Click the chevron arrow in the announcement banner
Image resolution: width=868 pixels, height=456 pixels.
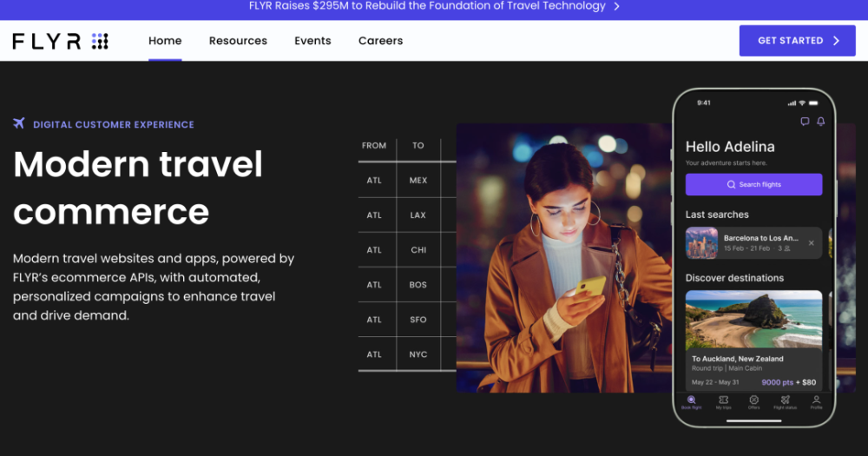pos(616,7)
